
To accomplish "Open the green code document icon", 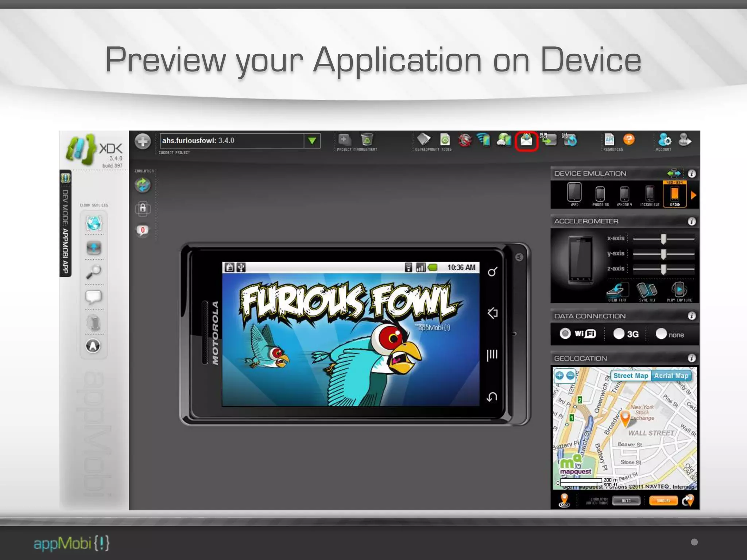I will [x=445, y=139].
